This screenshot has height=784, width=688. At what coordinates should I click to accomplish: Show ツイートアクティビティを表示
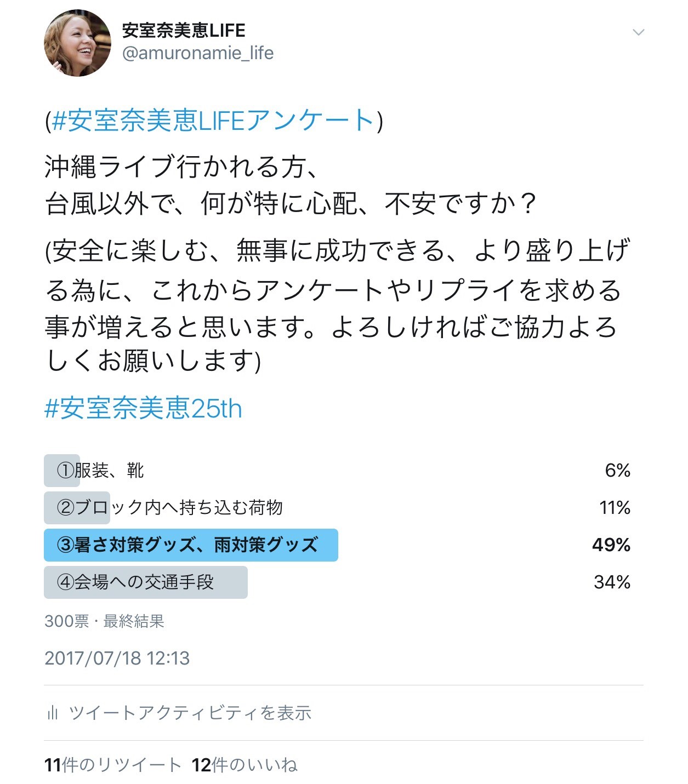point(190,712)
